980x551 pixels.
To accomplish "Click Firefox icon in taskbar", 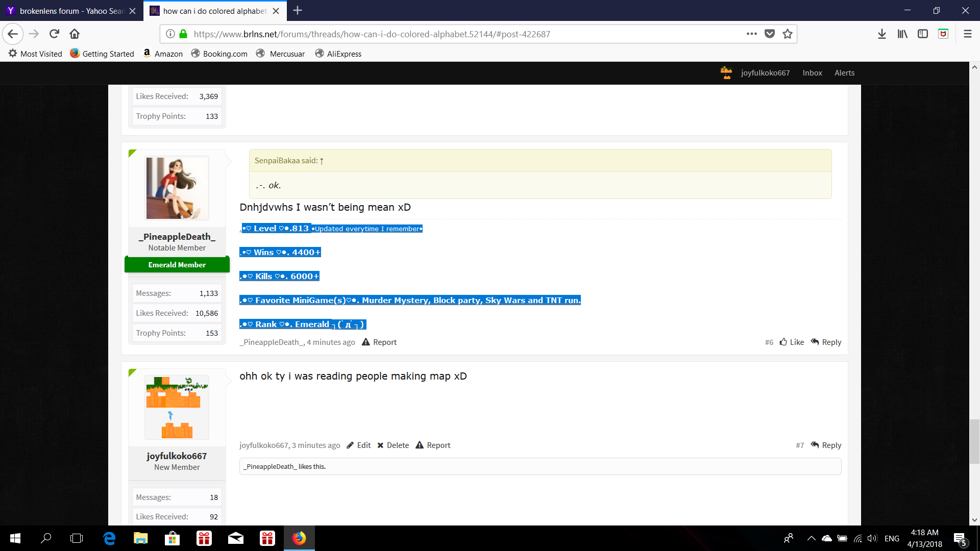I will pyautogui.click(x=299, y=538).
